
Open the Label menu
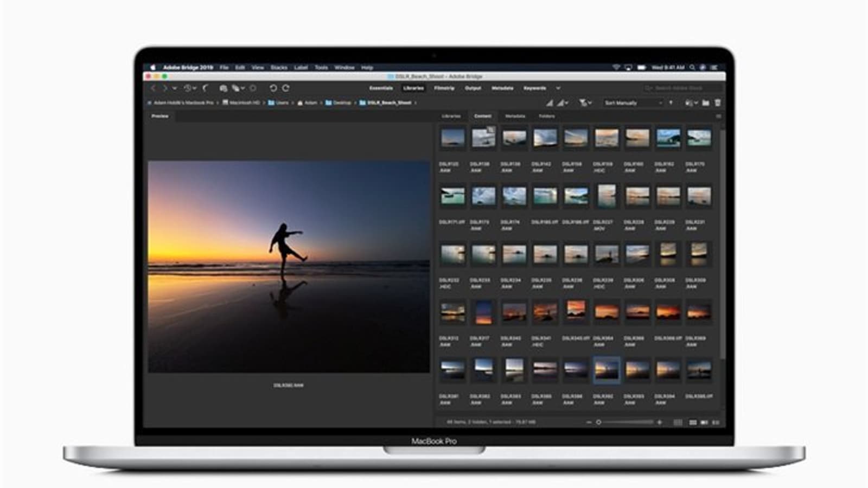pos(301,67)
